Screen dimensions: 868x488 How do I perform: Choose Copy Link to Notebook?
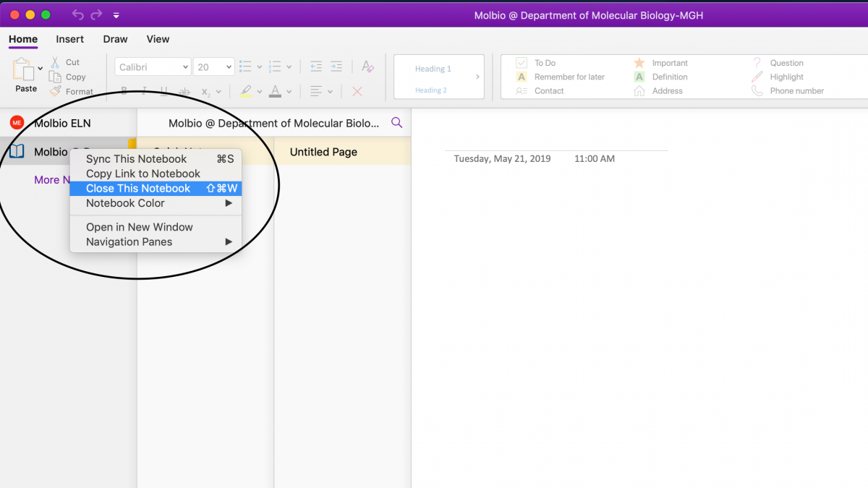coord(156,174)
